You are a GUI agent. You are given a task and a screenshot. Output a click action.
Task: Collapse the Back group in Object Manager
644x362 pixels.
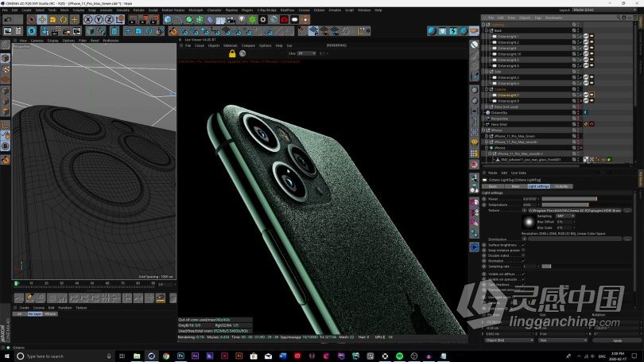pyautogui.click(x=487, y=30)
